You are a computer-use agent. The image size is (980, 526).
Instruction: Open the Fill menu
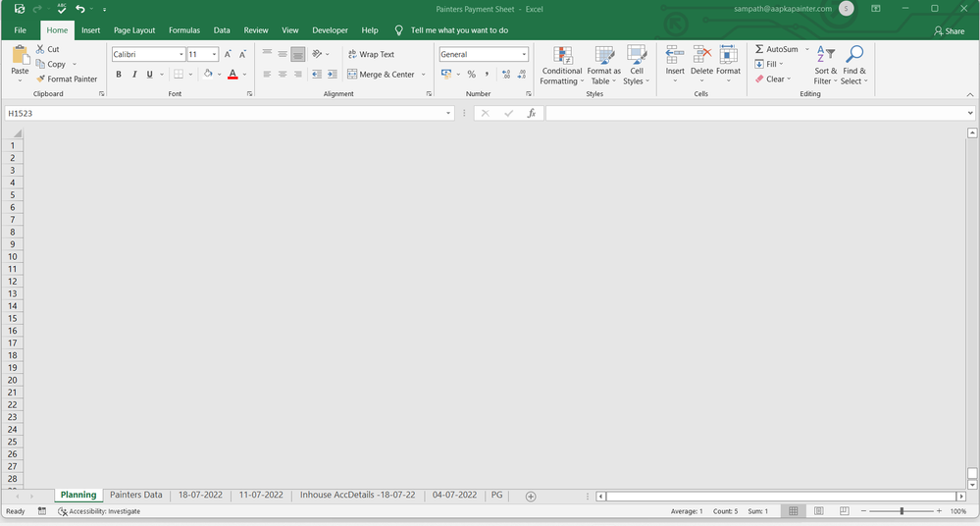769,64
